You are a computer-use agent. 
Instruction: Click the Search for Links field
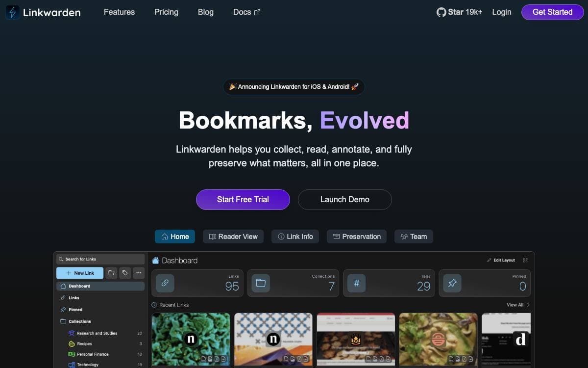pos(100,259)
